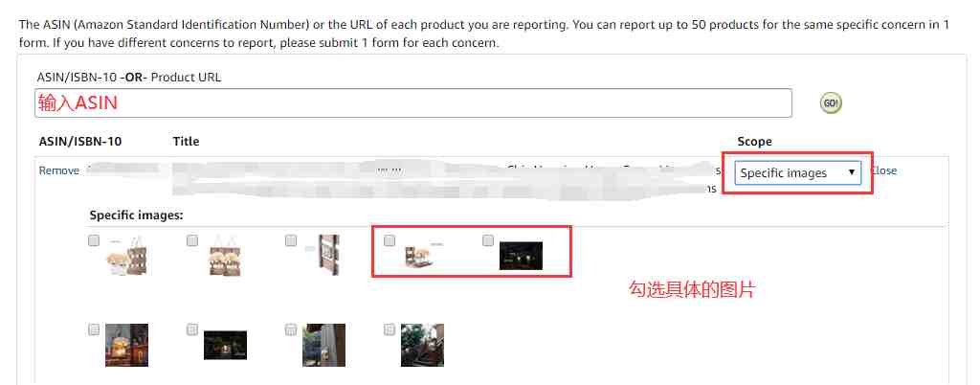Image resolution: width=980 pixels, height=385 pixels.
Task: Click the arrow of the Specific images combo box
Action: (851, 172)
